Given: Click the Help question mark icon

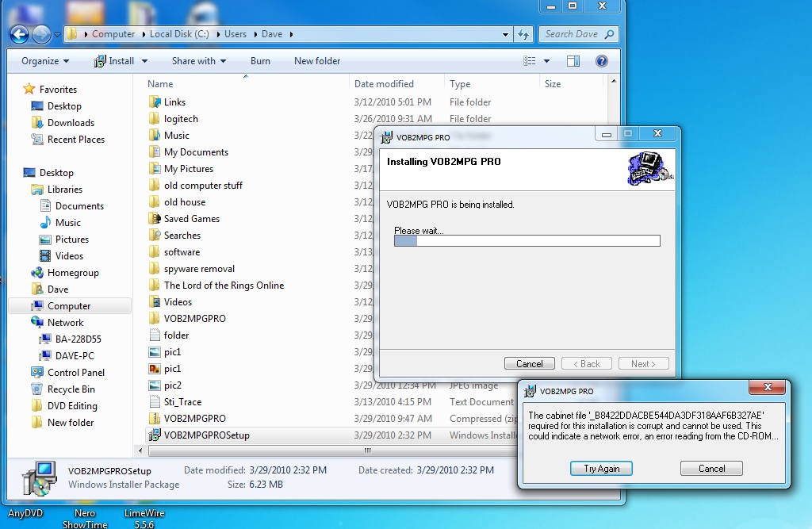Looking at the screenshot, I should [601, 61].
